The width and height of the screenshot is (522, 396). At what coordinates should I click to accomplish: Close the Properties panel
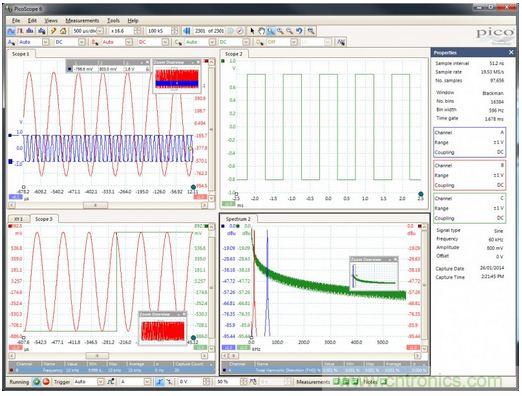pyautogui.click(x=511, y=52)
